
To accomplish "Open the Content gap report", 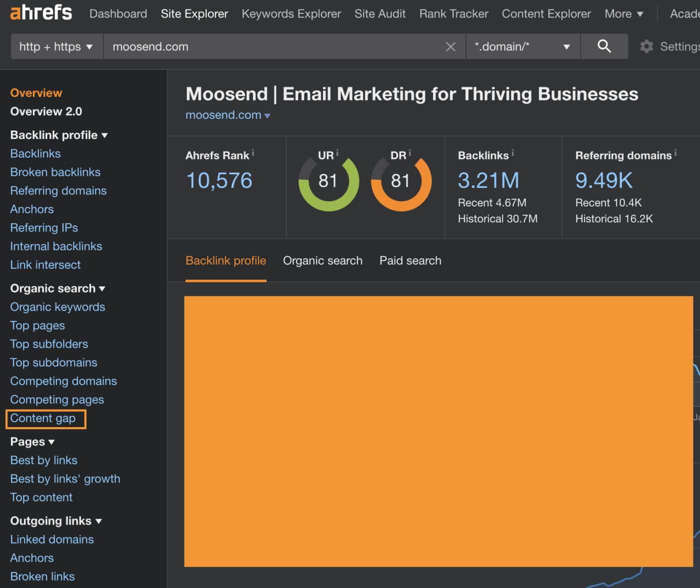I will (43, 418).
